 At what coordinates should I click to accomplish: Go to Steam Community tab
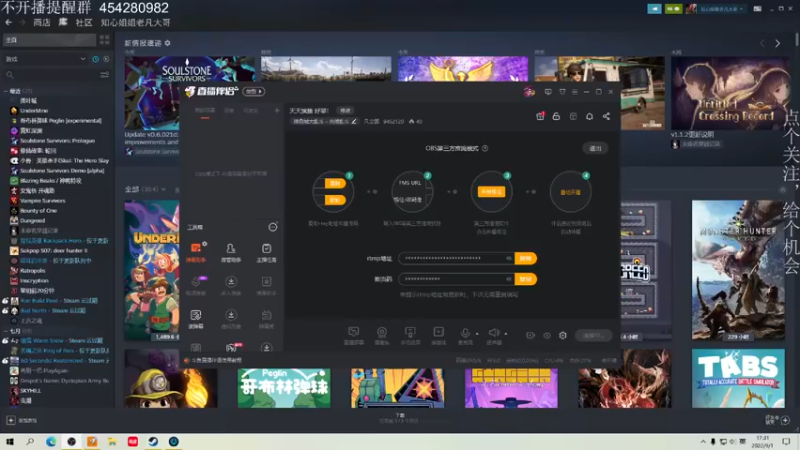pyautogui.click(x=84, y=22)
